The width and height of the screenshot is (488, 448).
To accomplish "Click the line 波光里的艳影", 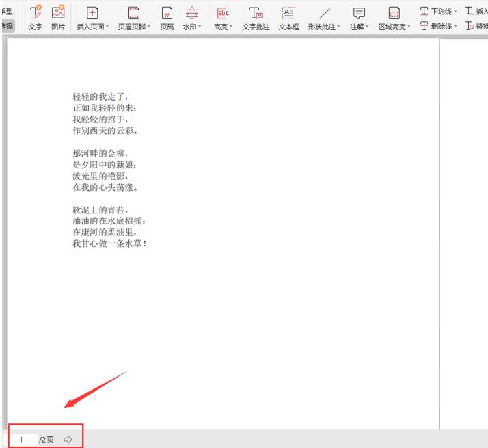I will (x=100, y=176).
